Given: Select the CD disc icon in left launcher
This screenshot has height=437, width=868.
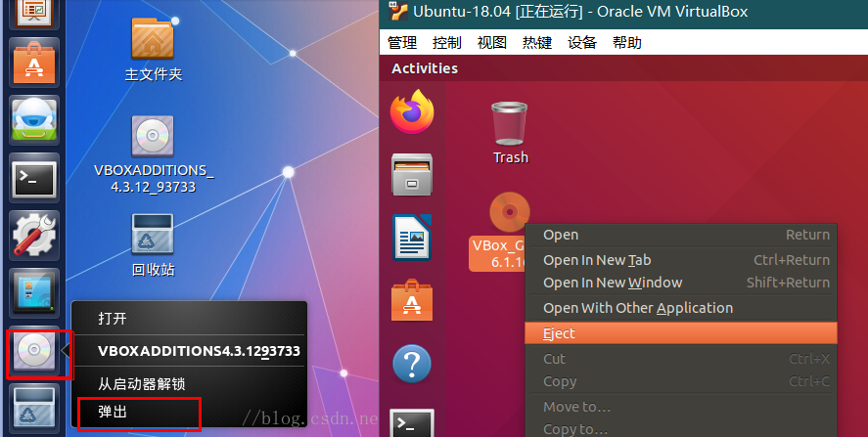Looking at the screenshot, I should click(x=34, y=351).
